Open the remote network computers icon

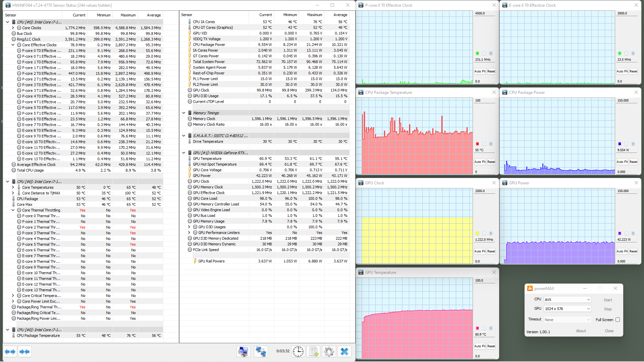click(261, 351)
